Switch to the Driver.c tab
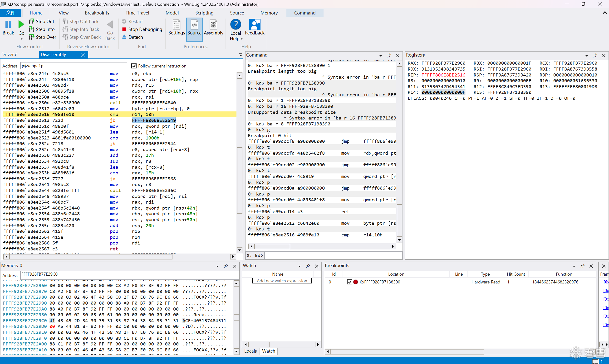 9,54
